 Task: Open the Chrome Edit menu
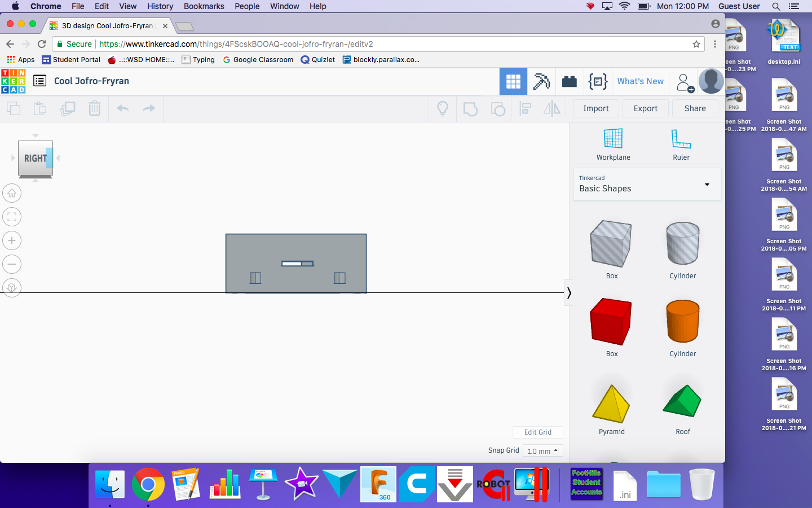(101, 6)
